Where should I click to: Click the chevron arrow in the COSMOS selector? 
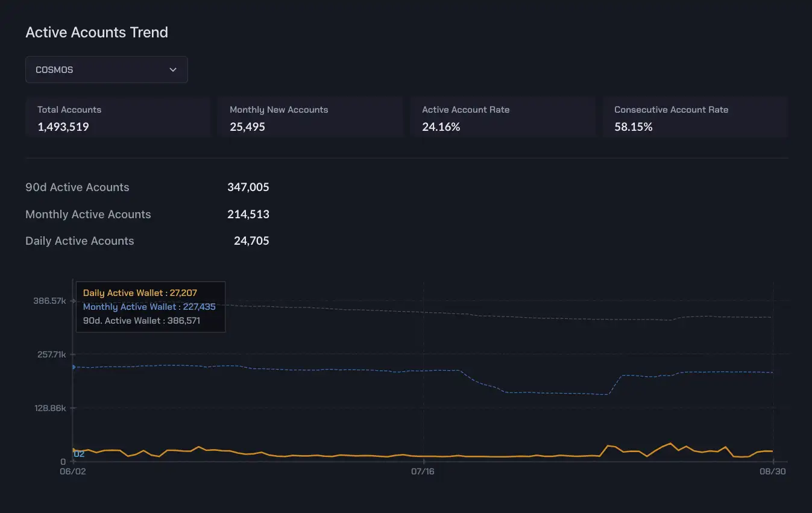[173, 70]
